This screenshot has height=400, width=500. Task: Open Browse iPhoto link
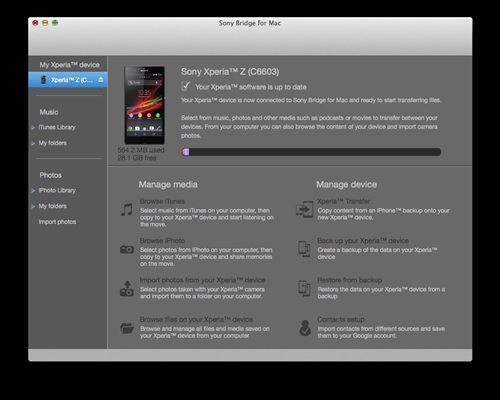coord(162,241)
